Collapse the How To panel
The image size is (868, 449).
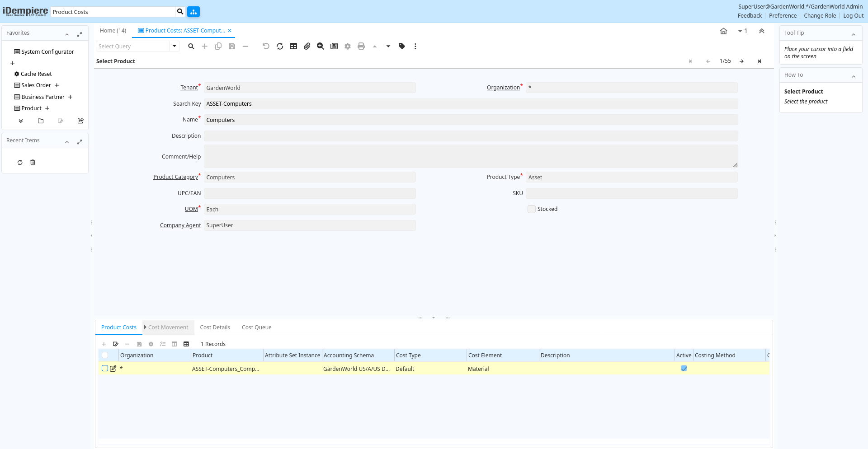pyautogui.click(x=854, y=76)
